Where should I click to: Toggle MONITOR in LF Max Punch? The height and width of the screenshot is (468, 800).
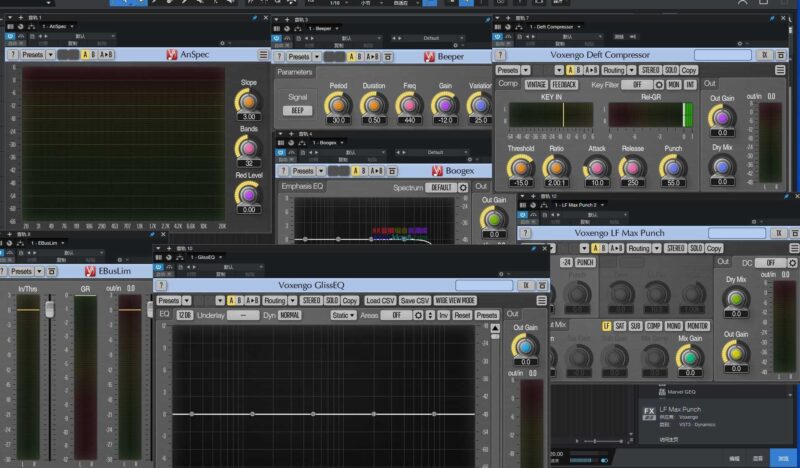tap(697, 326)
